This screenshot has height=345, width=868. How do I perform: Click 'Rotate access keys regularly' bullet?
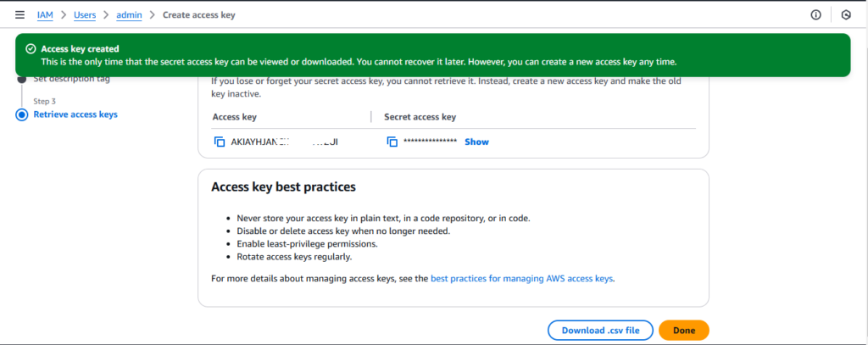tap(294, 257)
